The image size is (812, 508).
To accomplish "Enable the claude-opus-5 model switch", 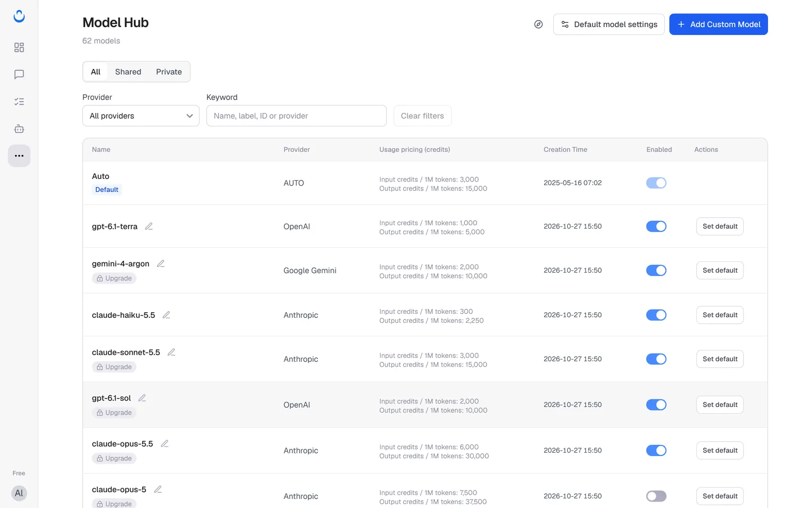I will coord(656,496).
